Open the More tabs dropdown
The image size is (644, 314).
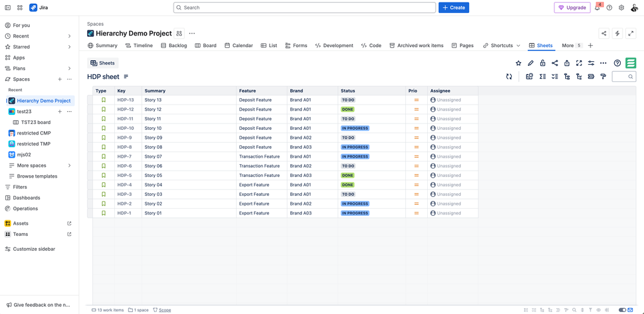(572, 46)
